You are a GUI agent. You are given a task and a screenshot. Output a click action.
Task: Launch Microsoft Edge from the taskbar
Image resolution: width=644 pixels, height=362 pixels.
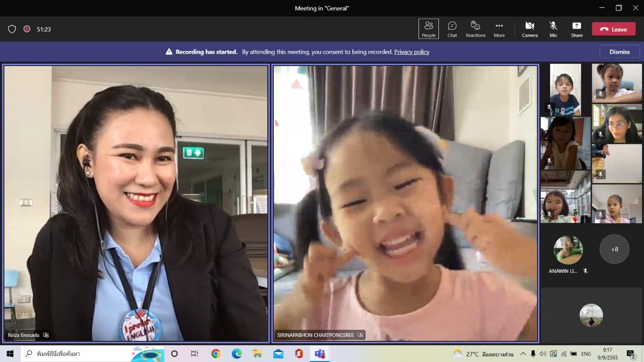(x=236, y=354)
